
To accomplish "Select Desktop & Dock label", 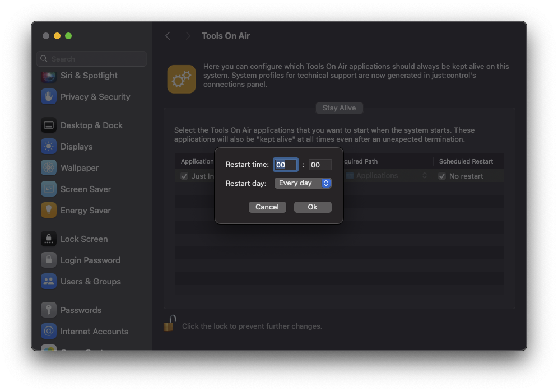I will click(x=91, y=125).
